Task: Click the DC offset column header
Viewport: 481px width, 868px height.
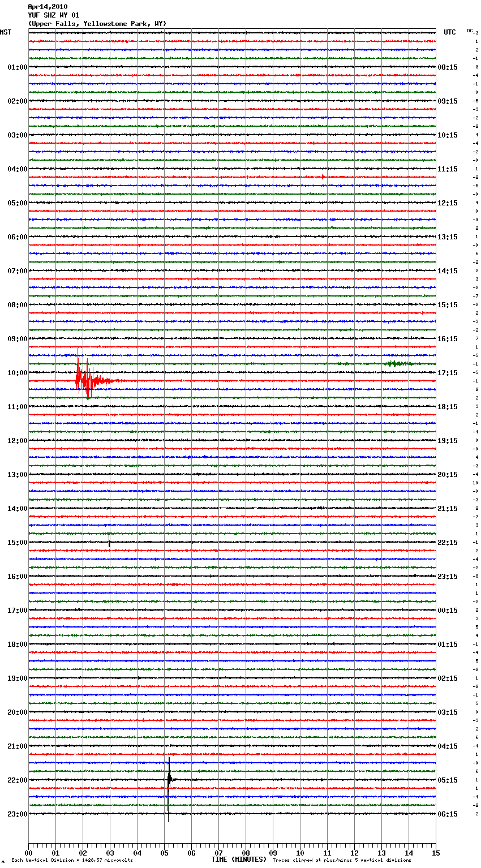Action: pyautogui.click(x=470, y=31)
